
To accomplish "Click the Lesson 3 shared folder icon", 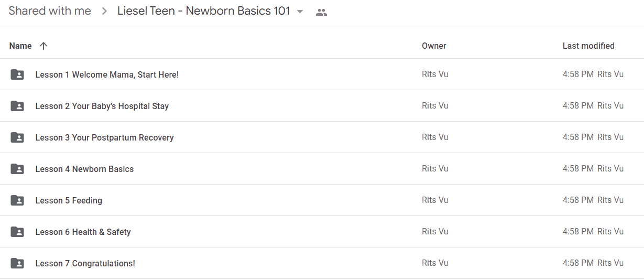I will [17, 137].
